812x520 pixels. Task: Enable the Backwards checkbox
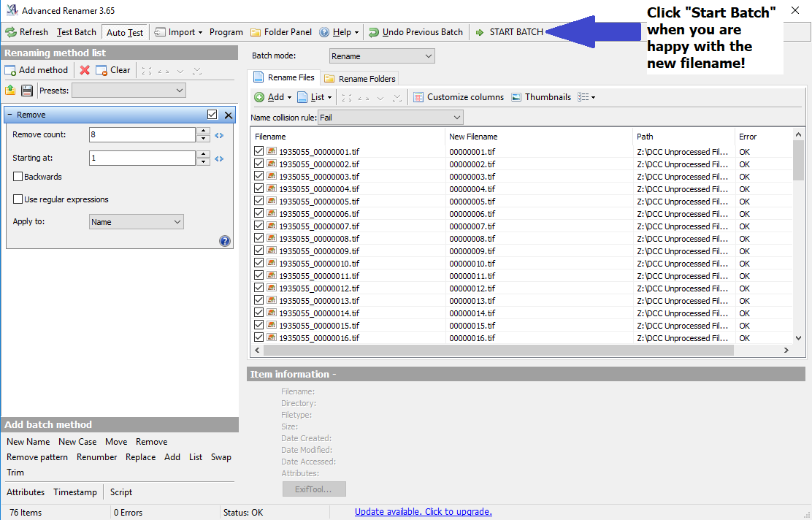click(18, 177)
